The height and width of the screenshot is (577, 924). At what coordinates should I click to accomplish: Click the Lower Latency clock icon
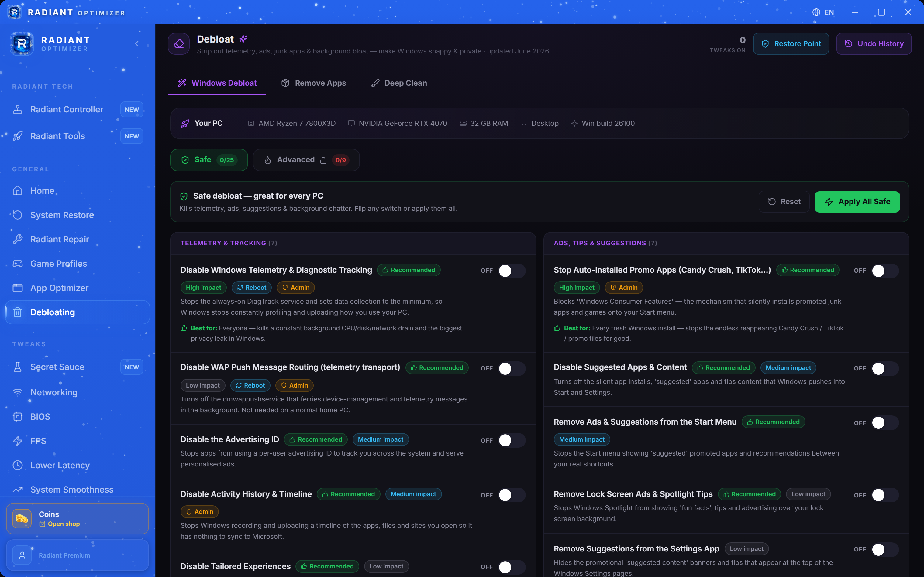[18, 465]
